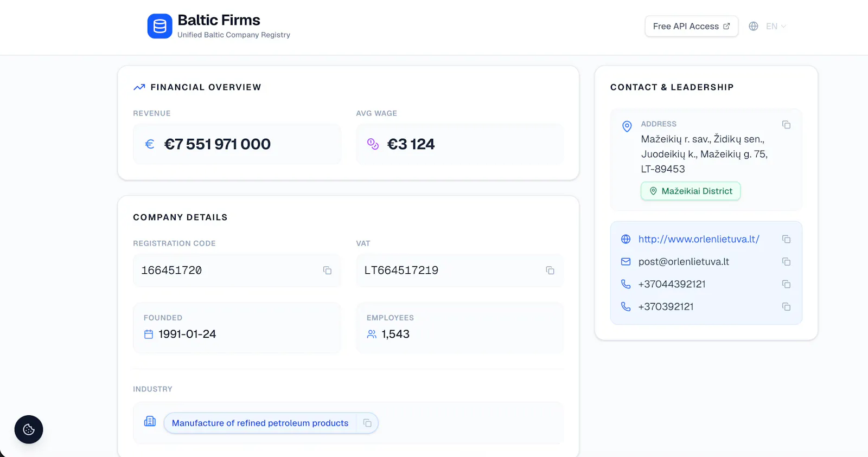Click the Baltic Firms database logo icon
The height and width of the screenshot is (457, 868).
(159, 26)
